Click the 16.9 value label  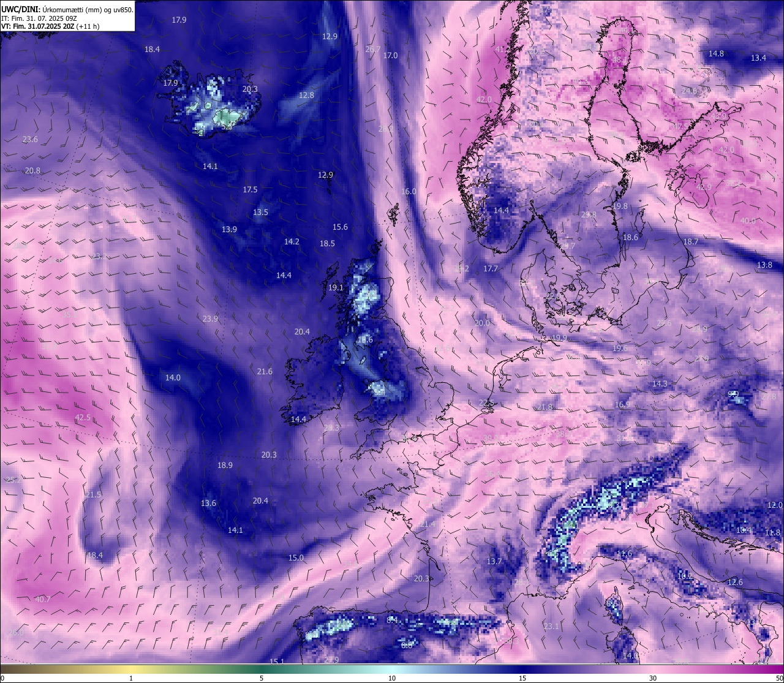click(x=622, y=405)
